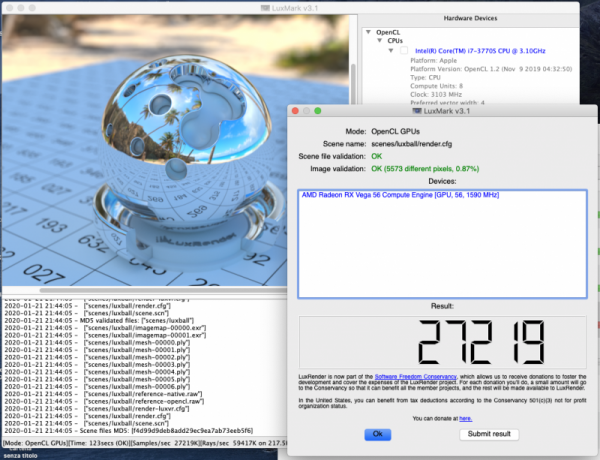This screenshot has width=600, height=460.
Task: Click the 'Type: CPU' line
Action: point(426,77)
